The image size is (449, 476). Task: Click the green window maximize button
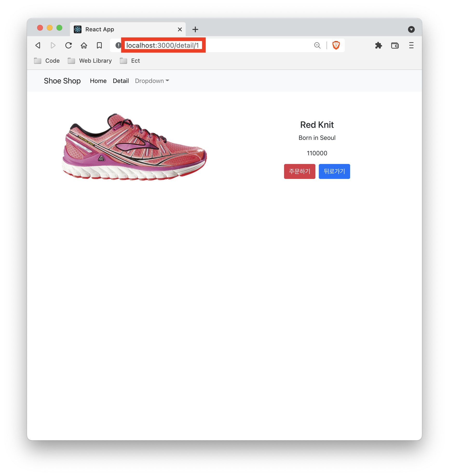tap(59, 28)
